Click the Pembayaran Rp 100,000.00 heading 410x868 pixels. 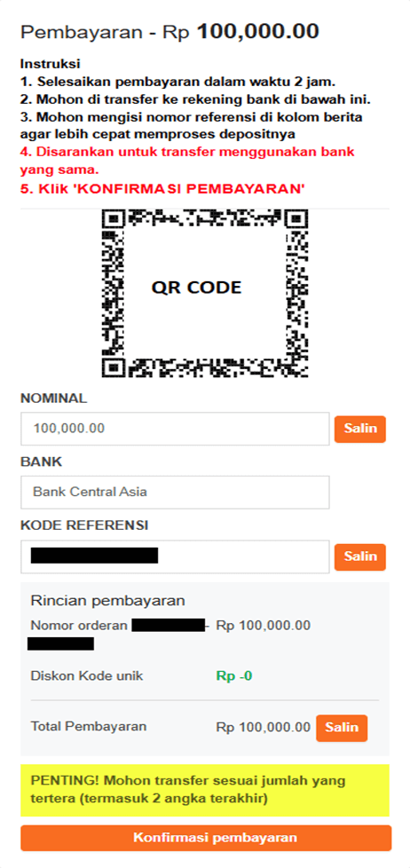170,32
